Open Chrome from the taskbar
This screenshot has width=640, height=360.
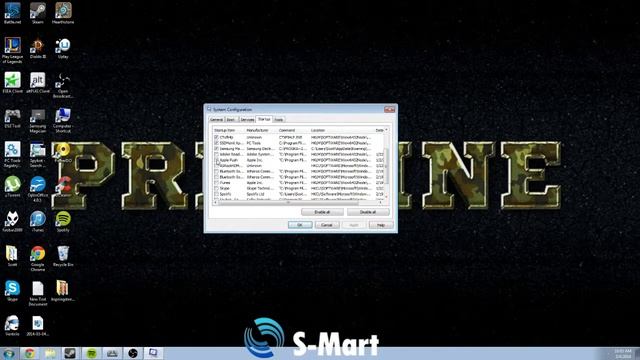pyautogui.click(x=29, y=353)
